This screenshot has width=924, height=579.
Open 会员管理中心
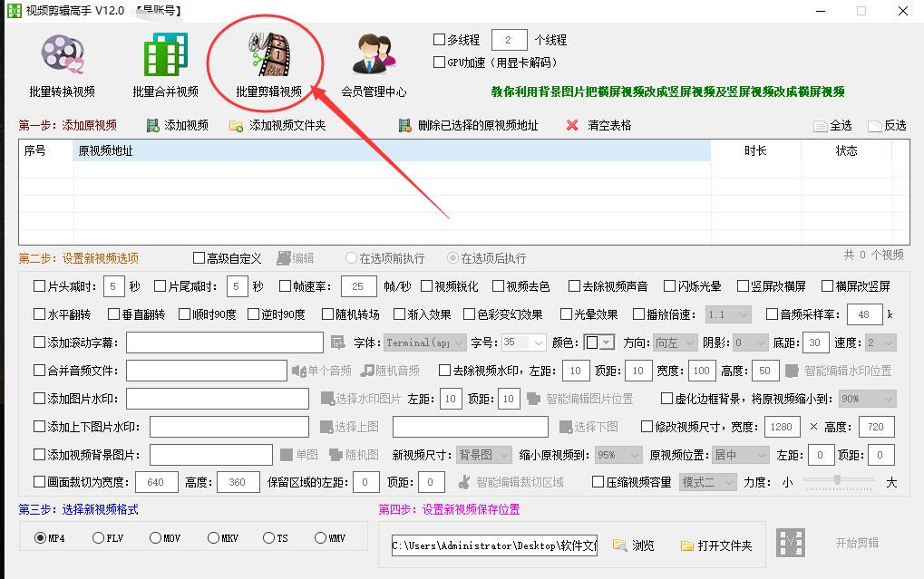(x=373, y=54)
